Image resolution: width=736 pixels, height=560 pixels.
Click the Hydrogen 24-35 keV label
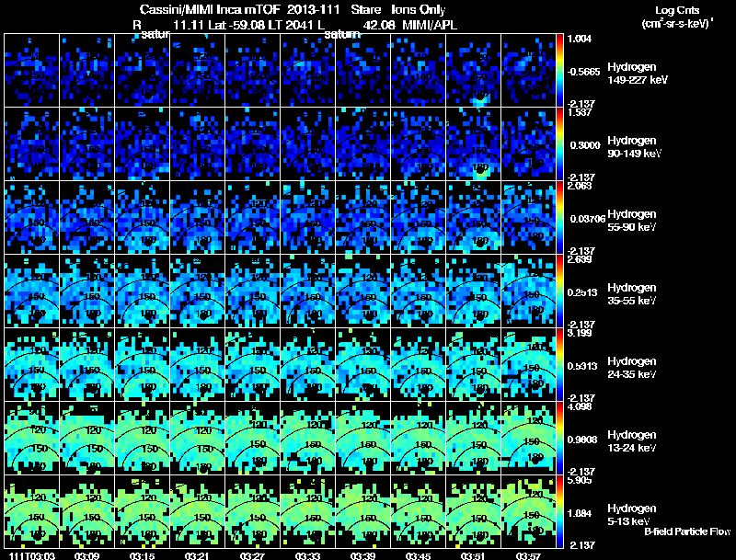click(x=632, y=368)
